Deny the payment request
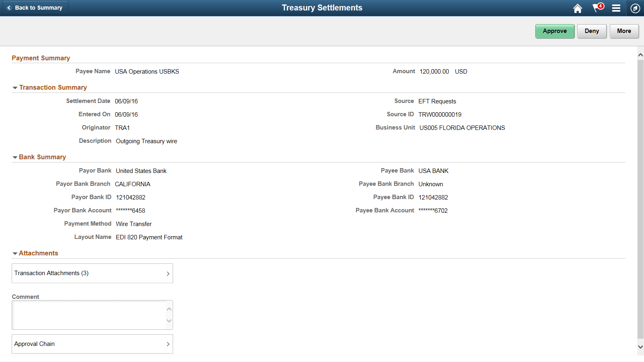 pos(592,31)
